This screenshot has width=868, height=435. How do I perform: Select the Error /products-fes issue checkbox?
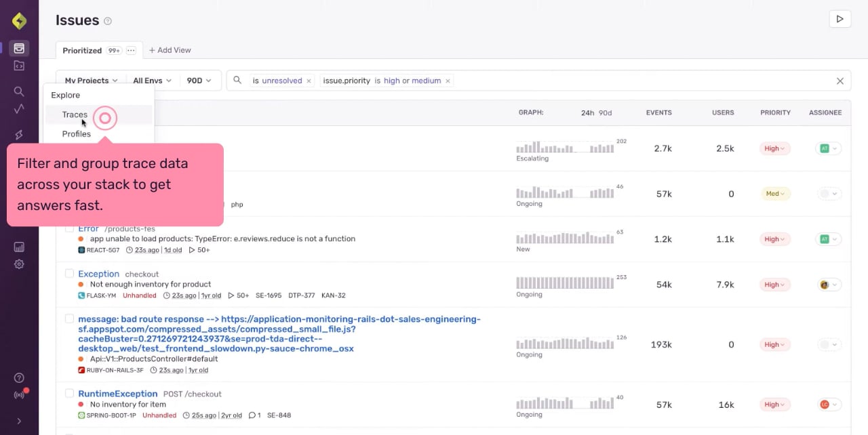pos(69,228)
